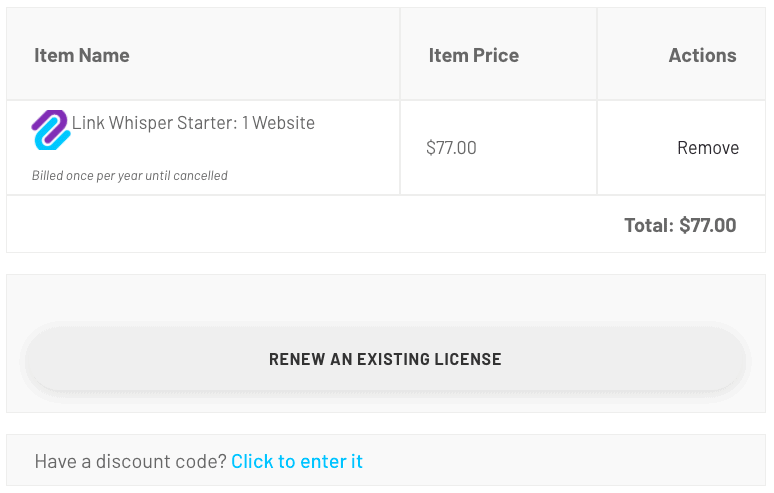Click the Actions column header
774x493 pixels.
tap(702, 55)
